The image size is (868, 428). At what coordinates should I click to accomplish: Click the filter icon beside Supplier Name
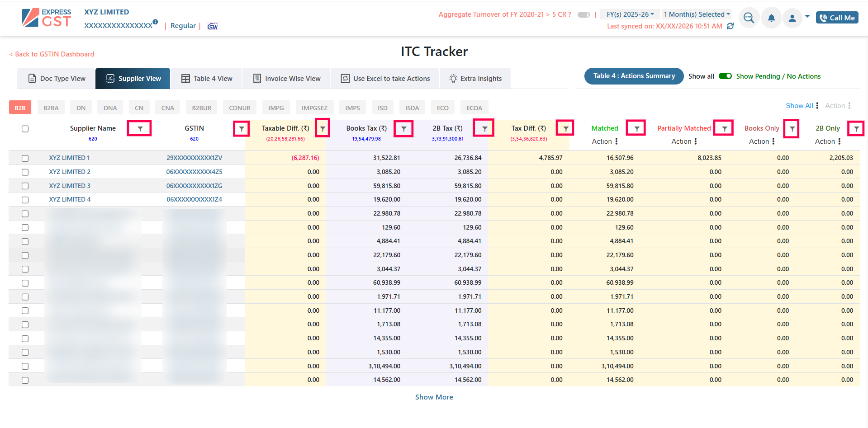[140, 129]
